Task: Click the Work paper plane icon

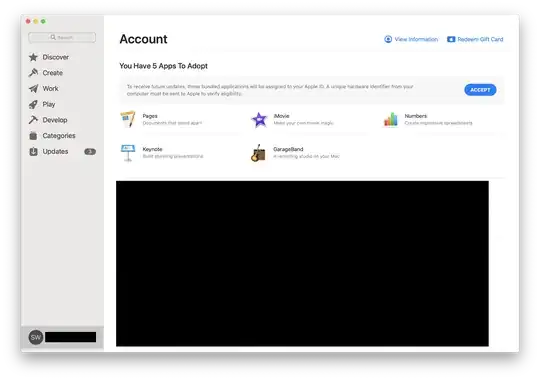Action: tap(33, 89)
